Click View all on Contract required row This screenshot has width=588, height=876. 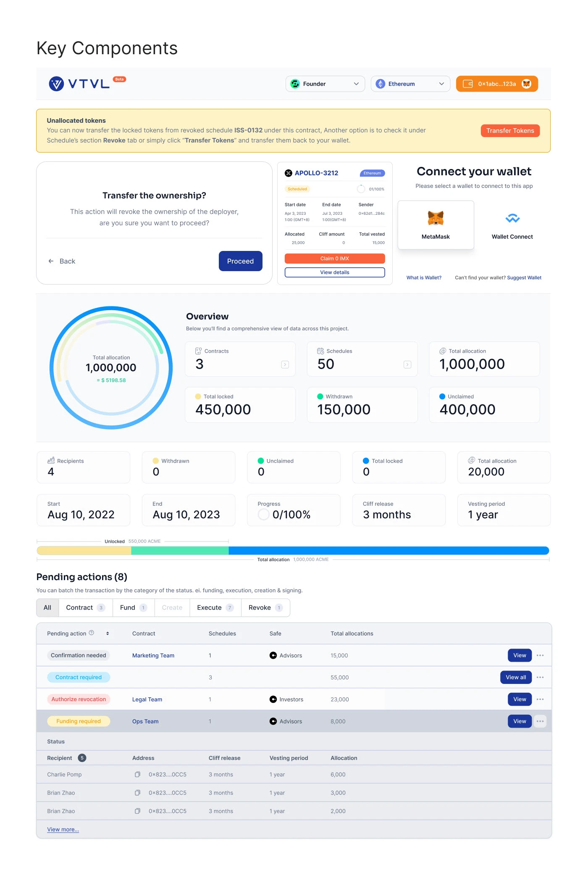pos(516,677)
